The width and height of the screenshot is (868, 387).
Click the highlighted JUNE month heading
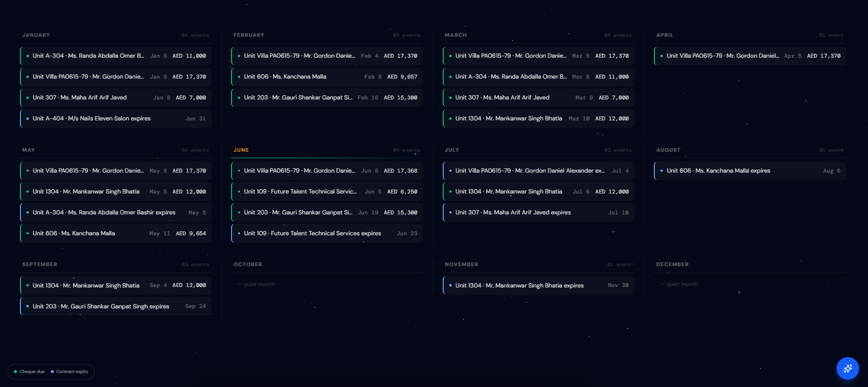[x=241, y=150]
